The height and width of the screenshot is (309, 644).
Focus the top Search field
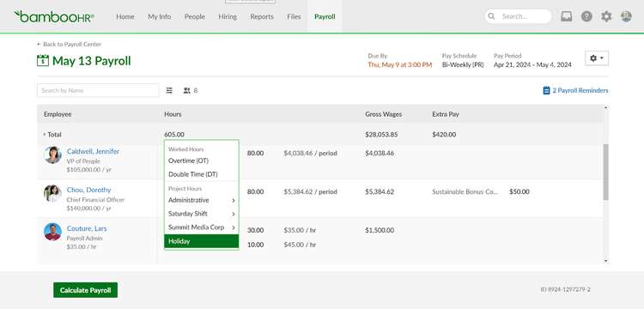click(519, 16)
